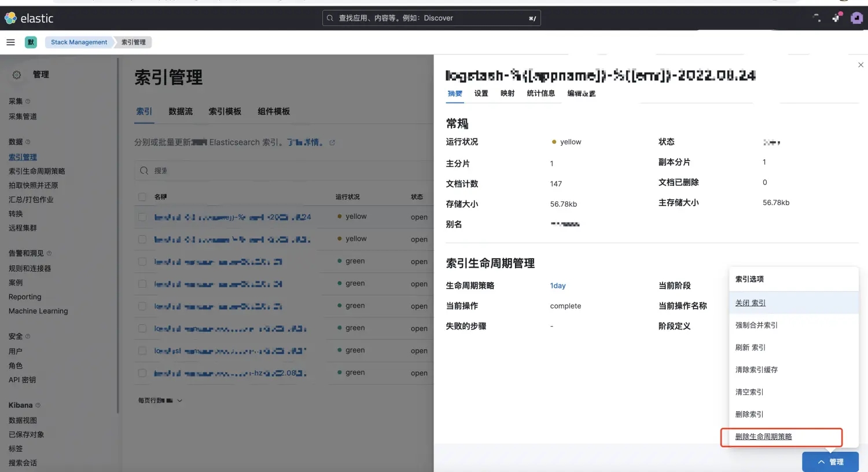Open the 编辑设置 tab in flyout
The image size is (868, 472).
point(582,93)
